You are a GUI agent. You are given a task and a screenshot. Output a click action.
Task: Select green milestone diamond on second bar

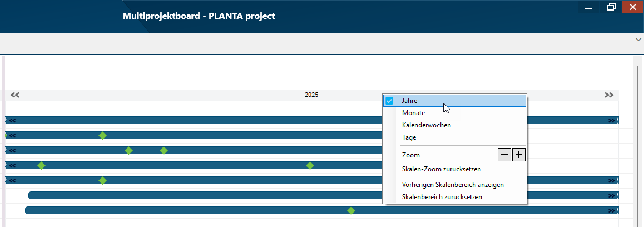102,135
